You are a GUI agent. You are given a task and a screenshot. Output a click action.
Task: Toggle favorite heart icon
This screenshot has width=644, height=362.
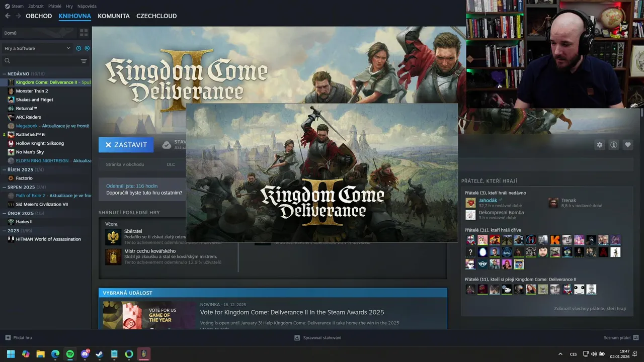(628, 145)
